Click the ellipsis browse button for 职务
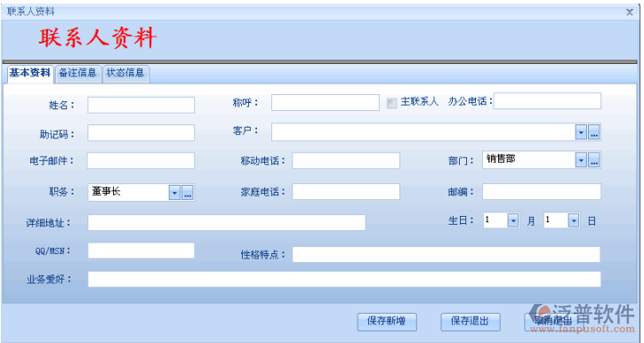 click(188, 192)
